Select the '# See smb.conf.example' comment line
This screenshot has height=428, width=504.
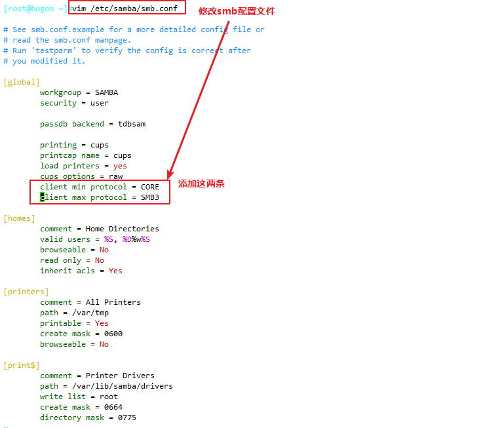[x=134, y=29]
